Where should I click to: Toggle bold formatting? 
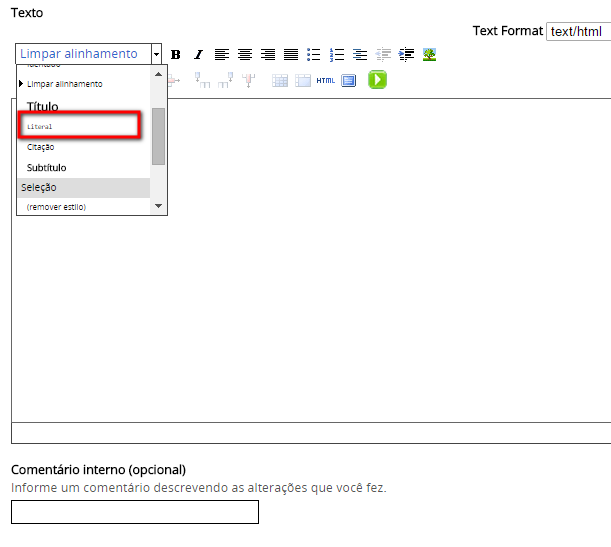pyautogui.click(x=175, y=55)
